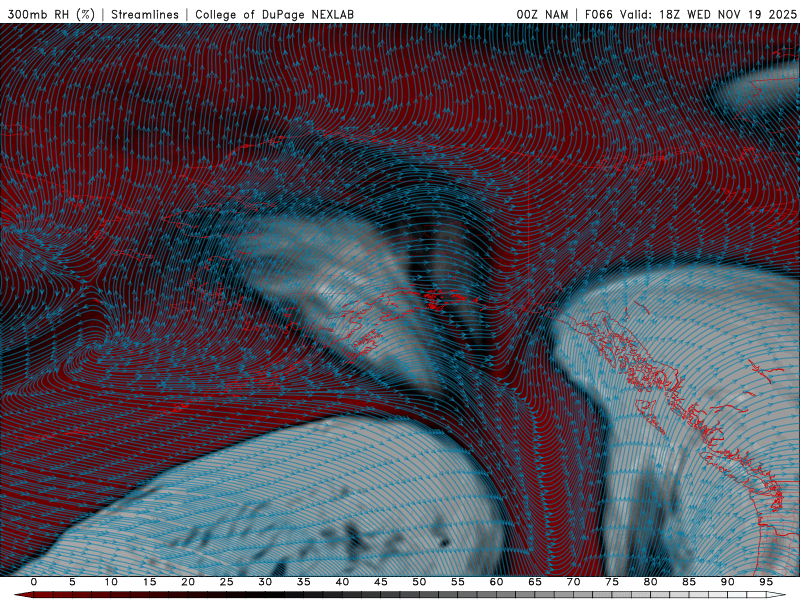Click the "300mb RH (%)" title text
Viewport: 800px width, 600px height.
click(51, 14)
